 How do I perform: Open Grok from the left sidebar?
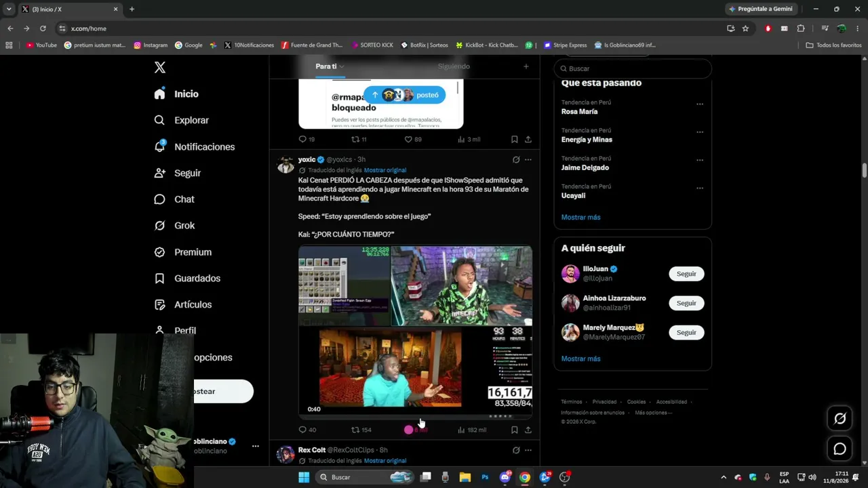(x=175, y=226)
